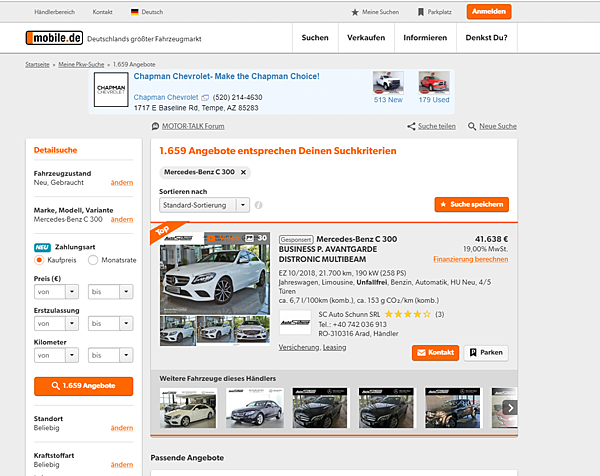Viewport: 600px width, 476px height.
Task: Click the MOTOR-TALK speech bubble icon
Action: point(155,126)
